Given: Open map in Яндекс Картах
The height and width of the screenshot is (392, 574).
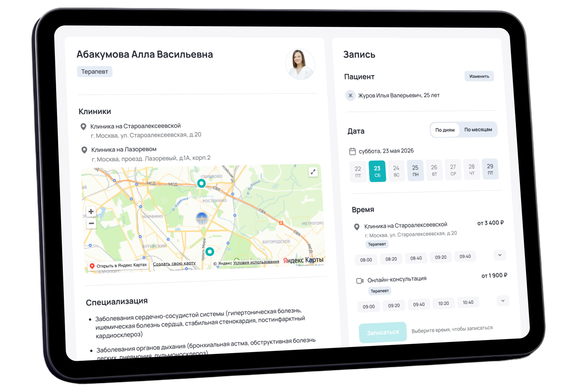Looking at the screenshot, I should click(118, 265).
